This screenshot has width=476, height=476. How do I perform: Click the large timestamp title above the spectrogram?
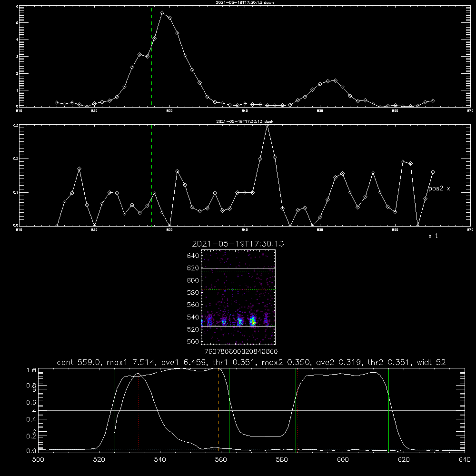(238, 244)
